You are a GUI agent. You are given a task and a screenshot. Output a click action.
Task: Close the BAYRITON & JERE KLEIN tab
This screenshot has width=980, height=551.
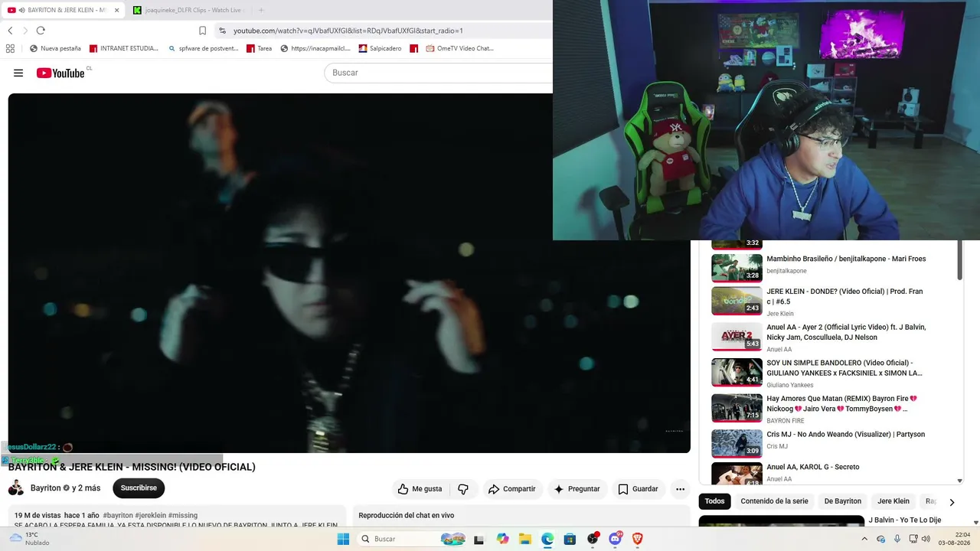116,10
